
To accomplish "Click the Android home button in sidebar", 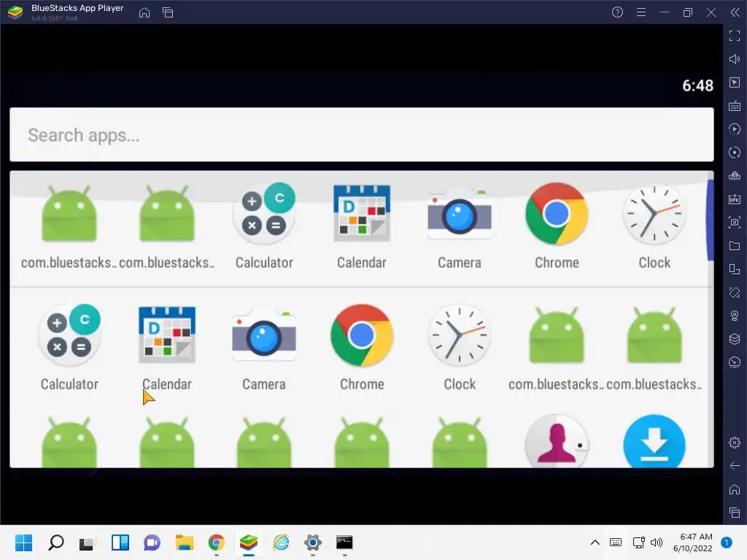I will click(x=735, y=489).
